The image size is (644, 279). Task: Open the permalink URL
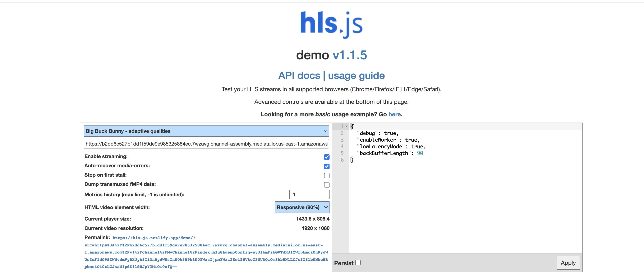click(x=206, y=252)
